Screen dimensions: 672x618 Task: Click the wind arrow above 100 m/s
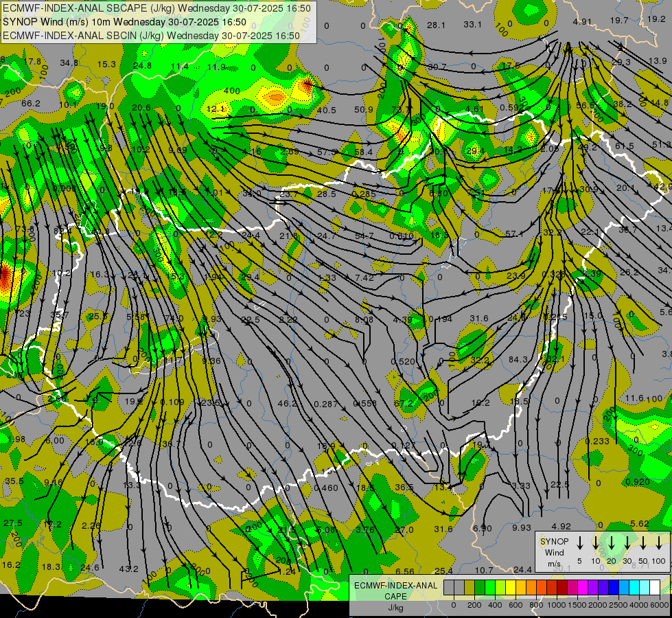659,542
